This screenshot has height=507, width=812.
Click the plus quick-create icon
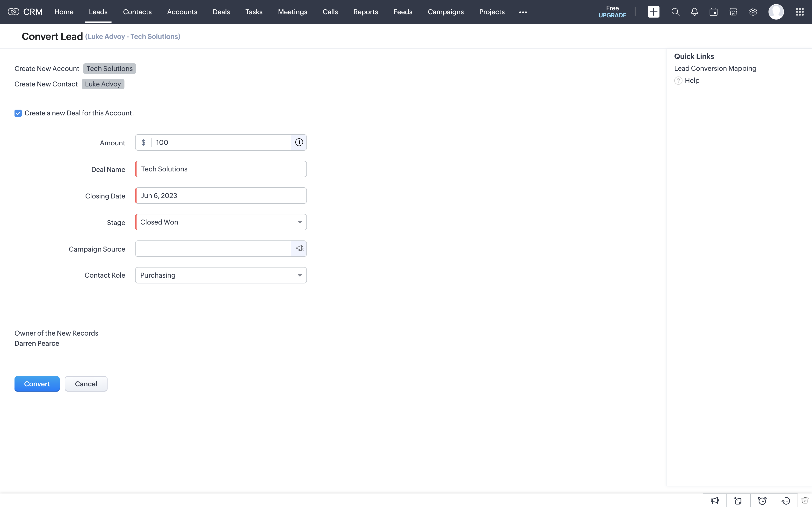pyautogui.click(x=653, y=12)
